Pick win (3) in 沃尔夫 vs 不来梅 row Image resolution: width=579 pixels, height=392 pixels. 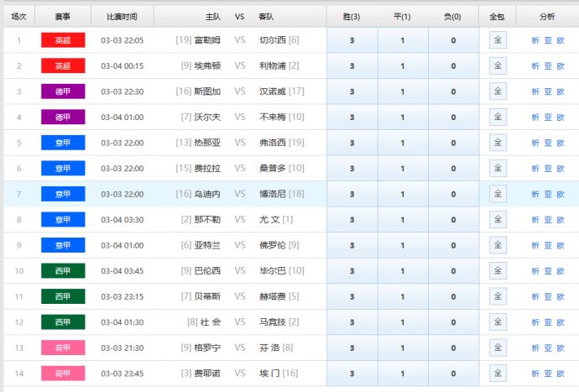coord(352,118)
